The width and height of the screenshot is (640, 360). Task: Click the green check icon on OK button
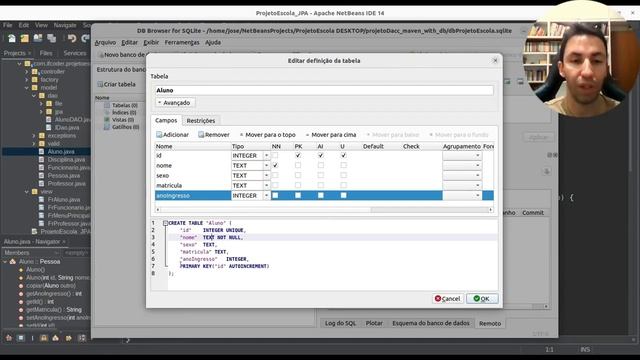(476, 299)
